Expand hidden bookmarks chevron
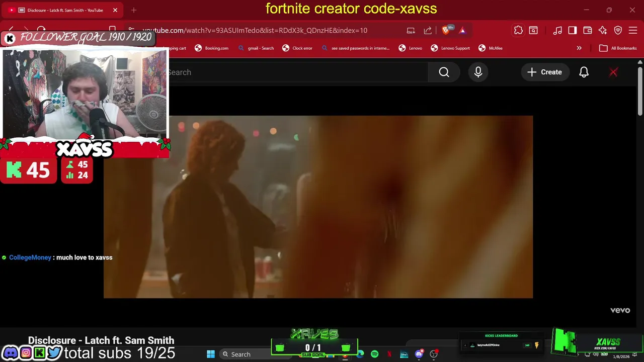Image resolution: width=644 pixels, height=362 pixels. [x=579, y=48]
